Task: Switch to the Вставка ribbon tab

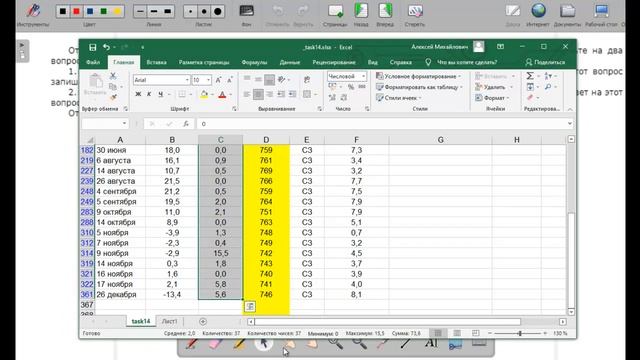Action: tap(156, 62)
